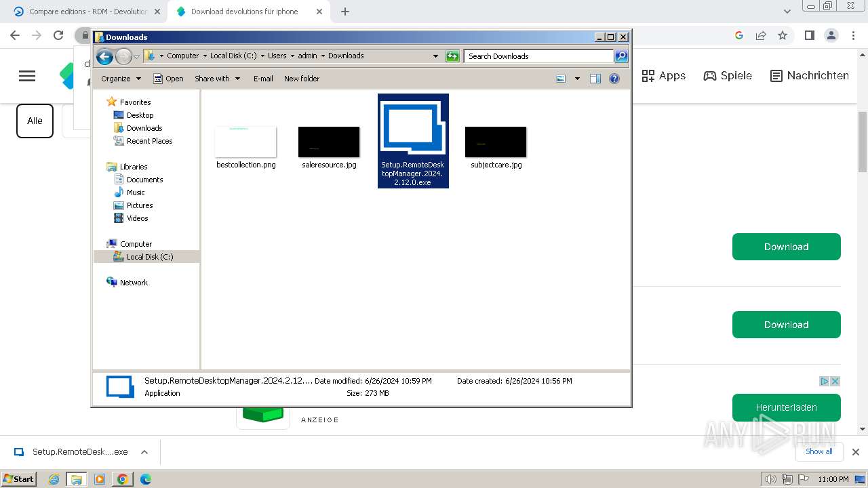Switch to Compare editions RDM tab
Viewport: 868px width, 488px height.
pos(87,12)
